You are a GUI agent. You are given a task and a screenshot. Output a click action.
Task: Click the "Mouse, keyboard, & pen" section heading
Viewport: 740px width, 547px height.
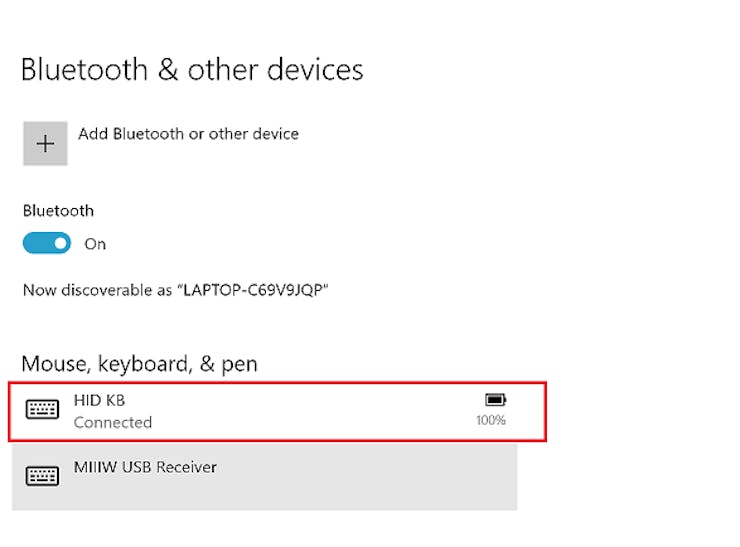tap(139, 364)
